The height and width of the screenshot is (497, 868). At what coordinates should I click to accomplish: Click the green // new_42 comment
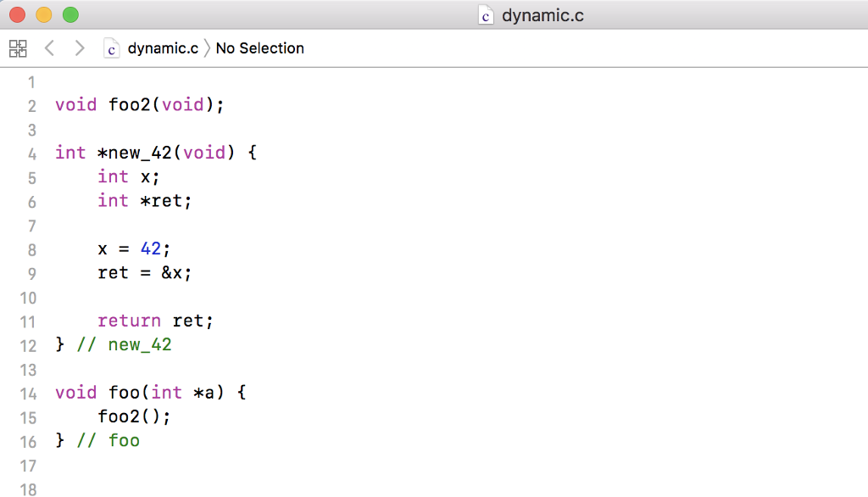(x=124, y=345)
